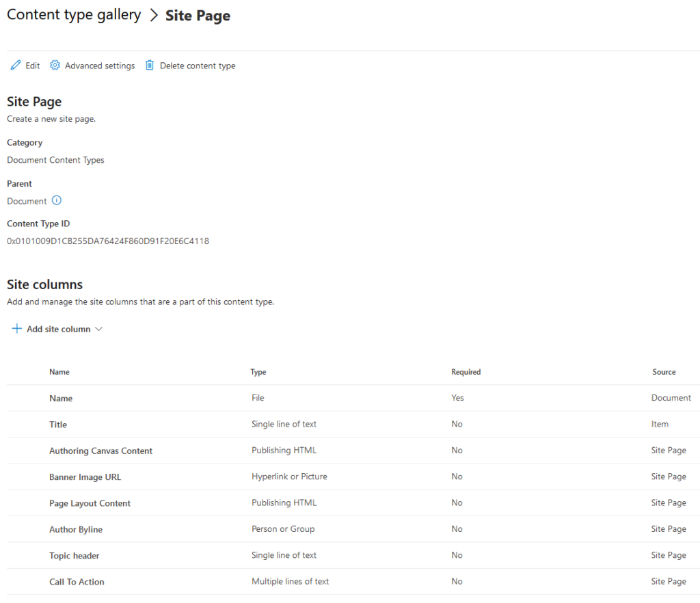Viewport: 700px width, 603px height.
Task: Click the Site Page breadcrumb label
Action: click(197, 15)
